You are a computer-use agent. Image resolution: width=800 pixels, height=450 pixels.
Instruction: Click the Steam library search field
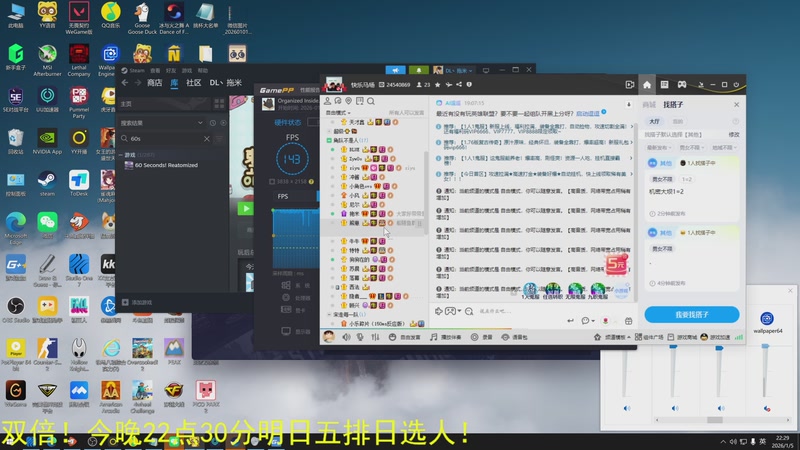coord(166,139)
